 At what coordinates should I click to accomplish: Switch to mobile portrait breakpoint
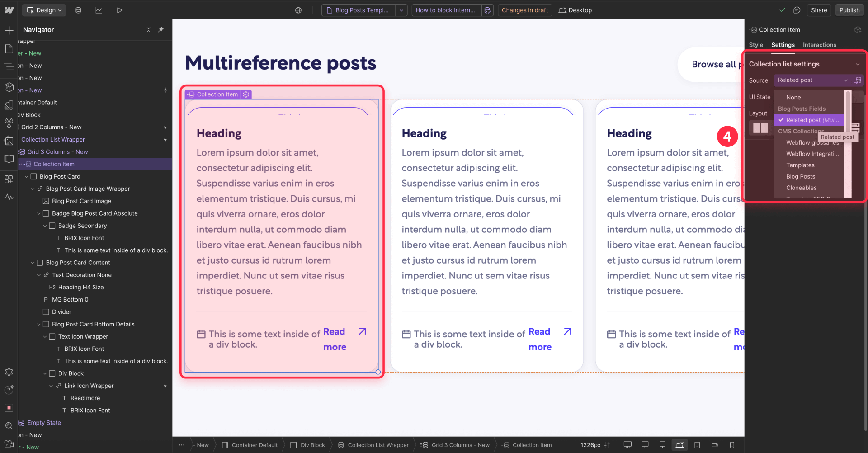click(x=732, y=445)
